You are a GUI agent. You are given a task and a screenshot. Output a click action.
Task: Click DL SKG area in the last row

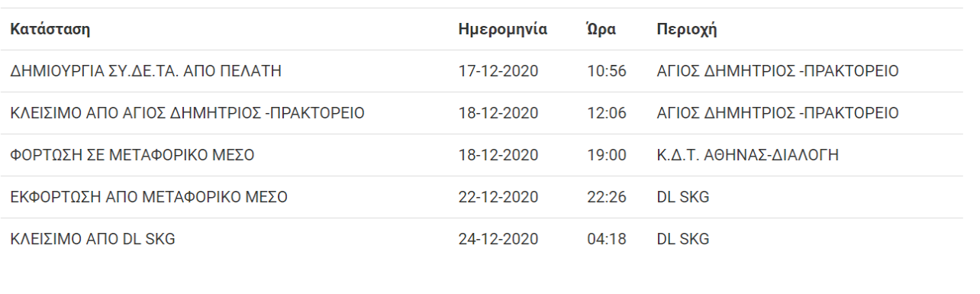point(683,240)
